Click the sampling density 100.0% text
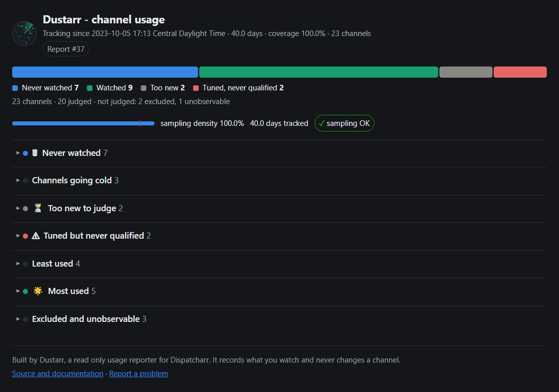 click(x=202, y=123)
